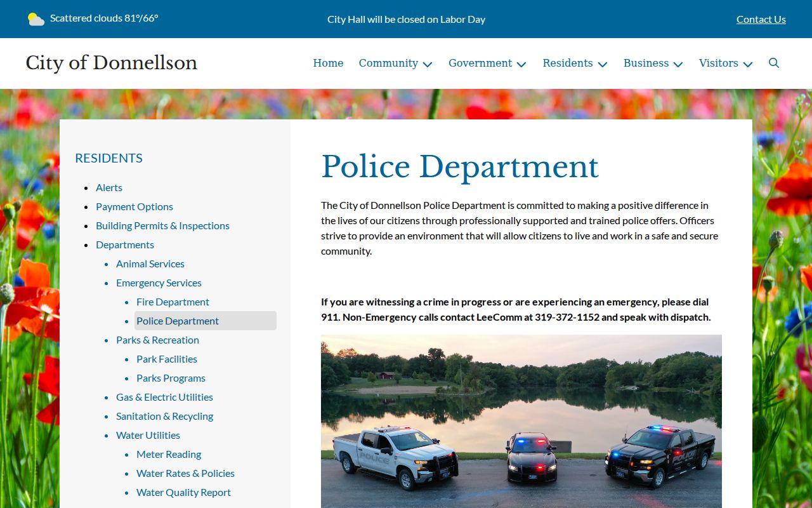Select Water Utilities in the sidebar
812x508 pixels.
click(148, 435)
